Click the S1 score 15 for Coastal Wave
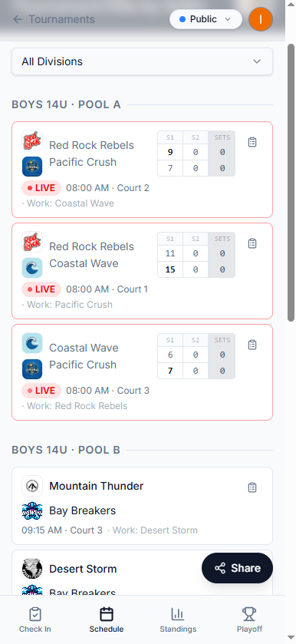Screen dimensions: 296x644 [170, 269]
